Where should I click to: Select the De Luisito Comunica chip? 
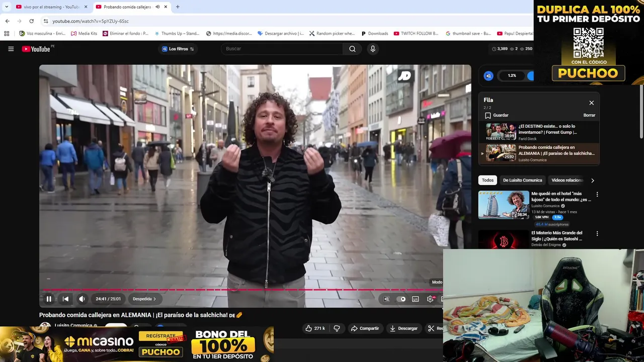point(522,180)
